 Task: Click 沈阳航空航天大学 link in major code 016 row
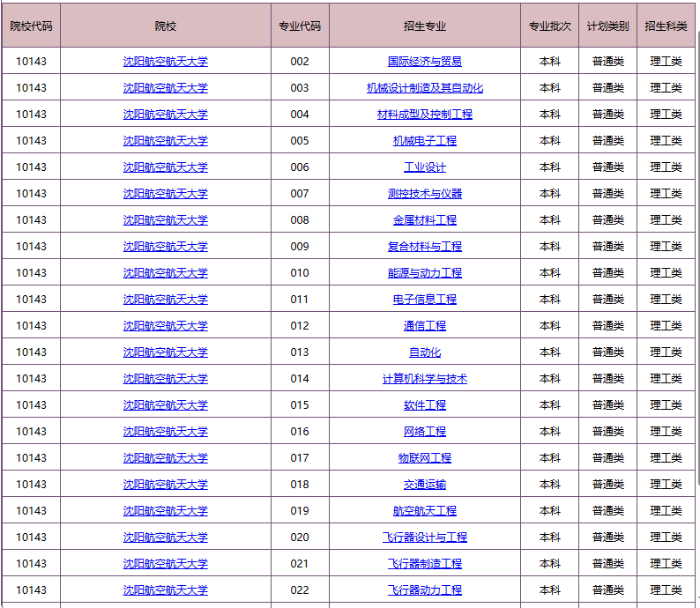pyautogui.click(x=165, y=432)
